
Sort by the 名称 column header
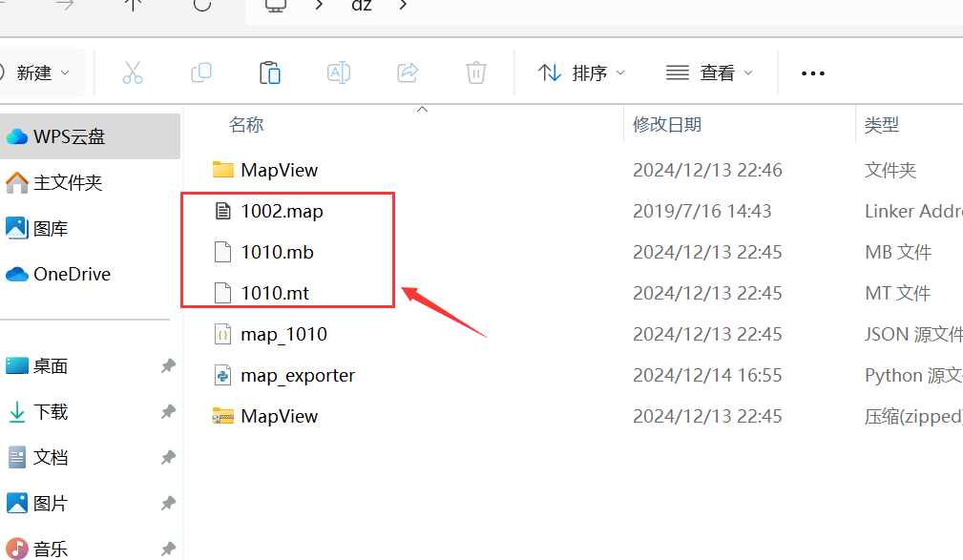click(x=246, y=125)
